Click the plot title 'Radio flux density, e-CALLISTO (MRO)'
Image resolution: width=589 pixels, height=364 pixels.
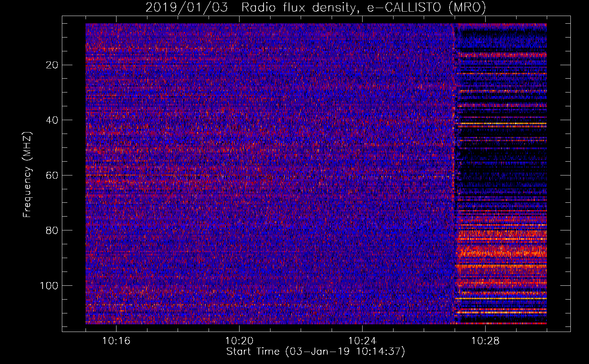click(x=363, y=7)
